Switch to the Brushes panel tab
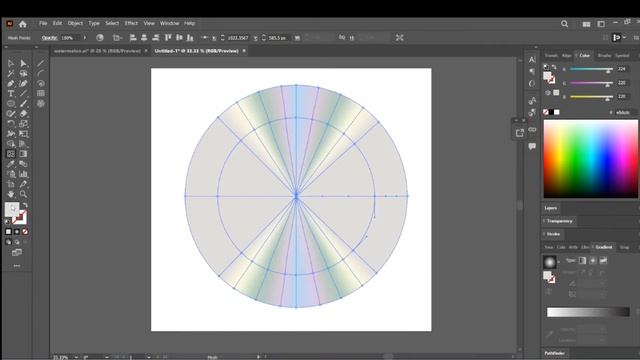640x360 pixels. [x=604, y=56]
